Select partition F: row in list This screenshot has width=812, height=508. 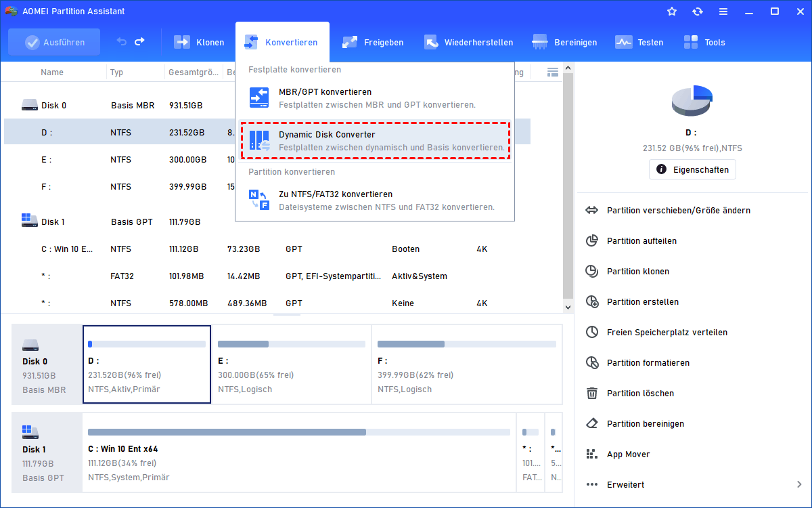point(120,187)
